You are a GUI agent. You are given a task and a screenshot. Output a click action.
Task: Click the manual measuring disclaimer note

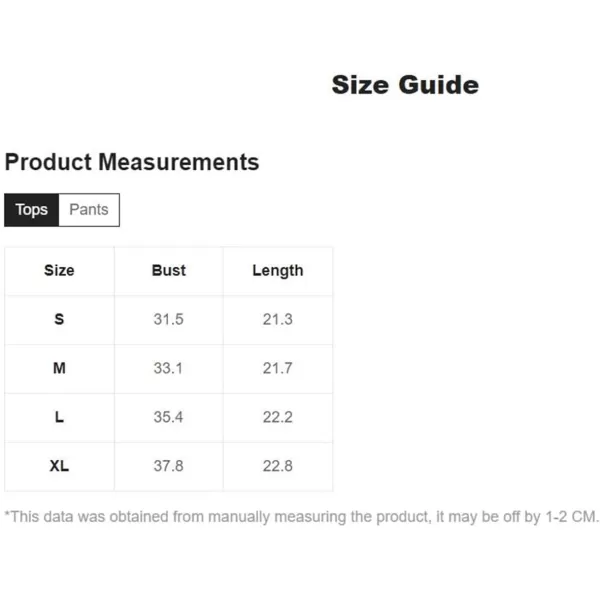(x=301, y=517)
